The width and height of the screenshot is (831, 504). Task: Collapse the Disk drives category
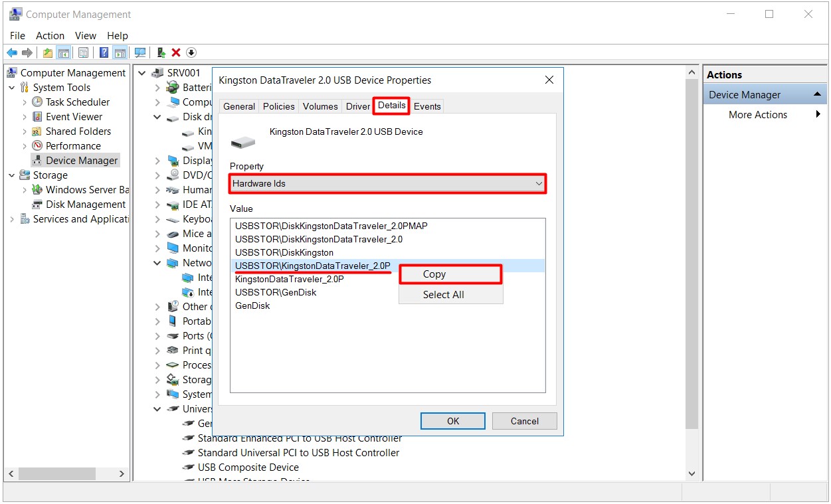(157, 117)
